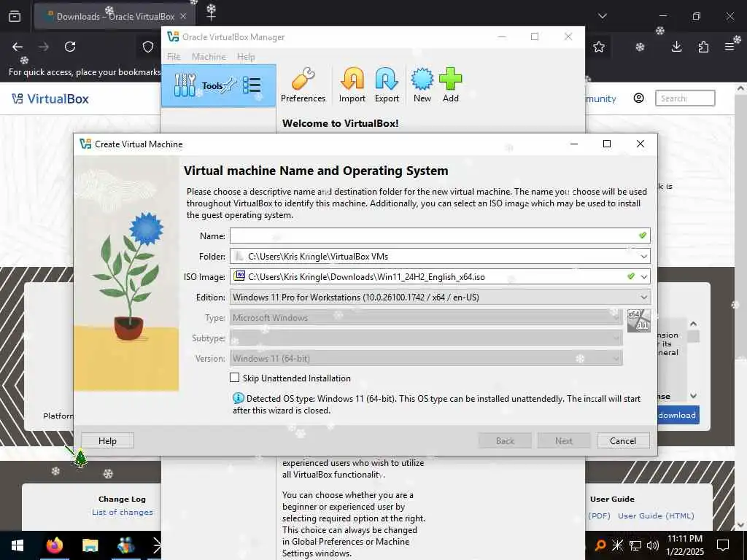Click the network tray icon
Image resolution: width=747 pixels, height=560 pixels.
click(x=635, y=545)
